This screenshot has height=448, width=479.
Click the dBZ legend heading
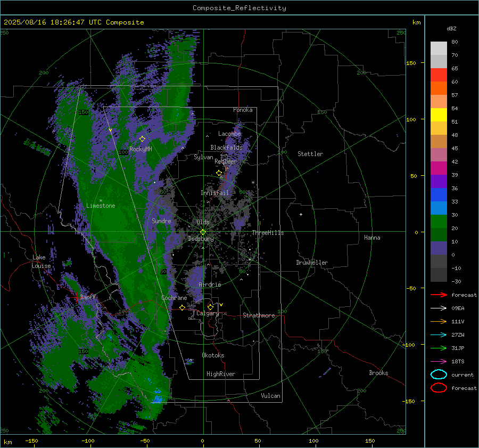(451, 28)
